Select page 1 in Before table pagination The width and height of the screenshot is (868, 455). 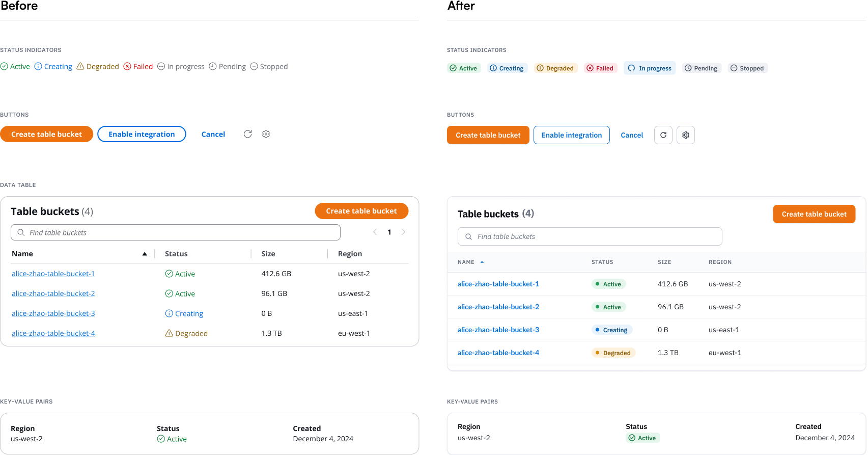[x=389, y=232]
